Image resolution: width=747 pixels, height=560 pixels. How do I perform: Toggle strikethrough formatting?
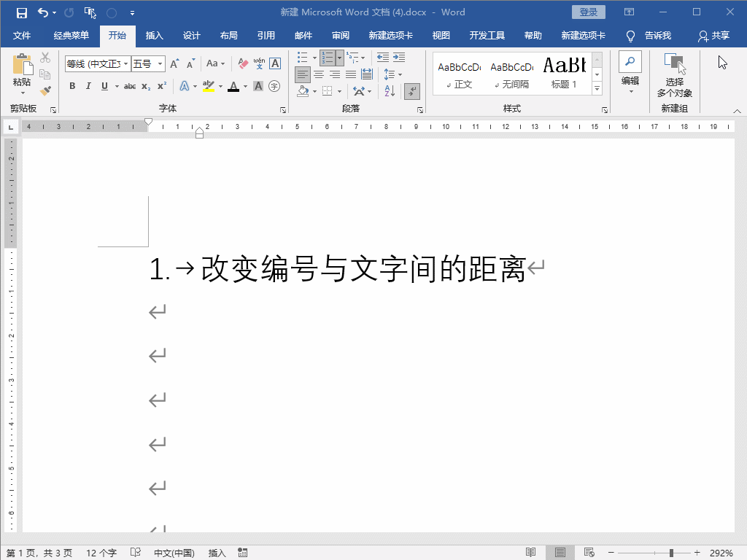[x=131, y=85]
